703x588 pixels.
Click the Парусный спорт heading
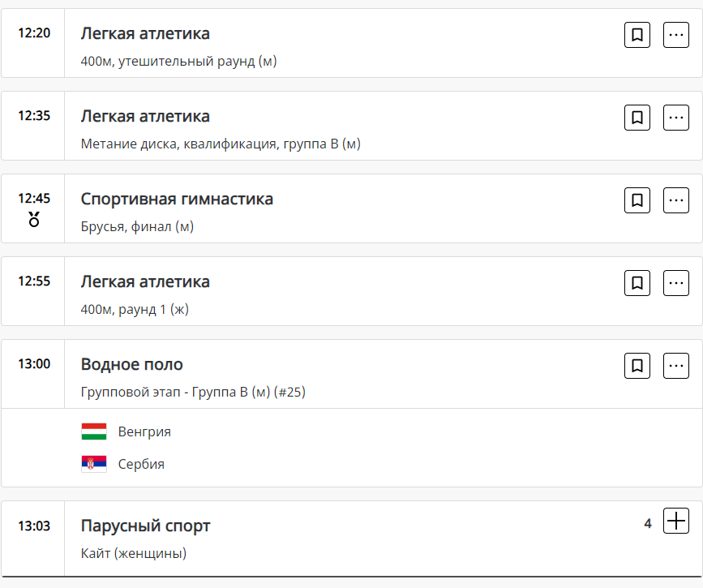146,526
